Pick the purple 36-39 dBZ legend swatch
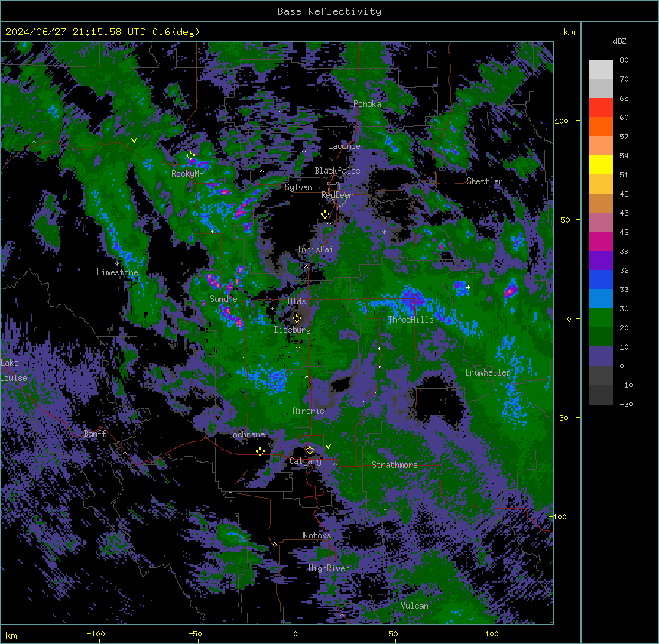The height and width of the screenshot is (644, 659). [601, 261]
